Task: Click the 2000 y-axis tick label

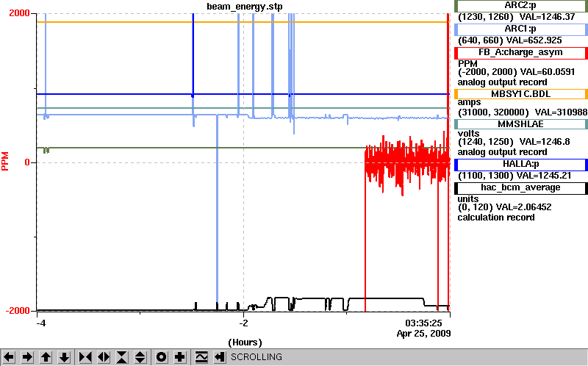Action: [20, 13]
